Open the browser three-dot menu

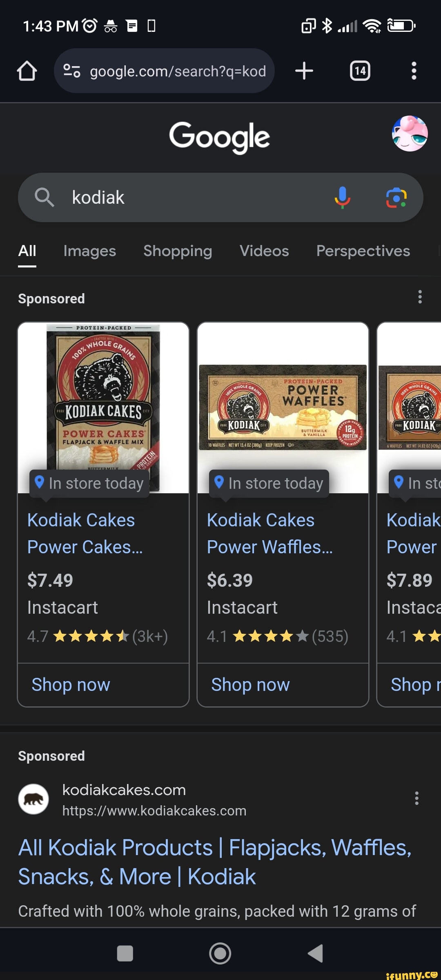(x=414, y=71)
